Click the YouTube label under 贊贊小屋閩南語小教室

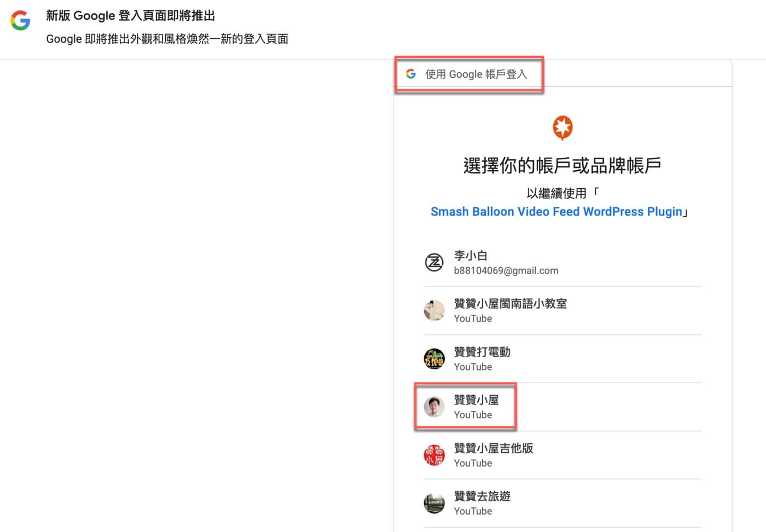473,319
